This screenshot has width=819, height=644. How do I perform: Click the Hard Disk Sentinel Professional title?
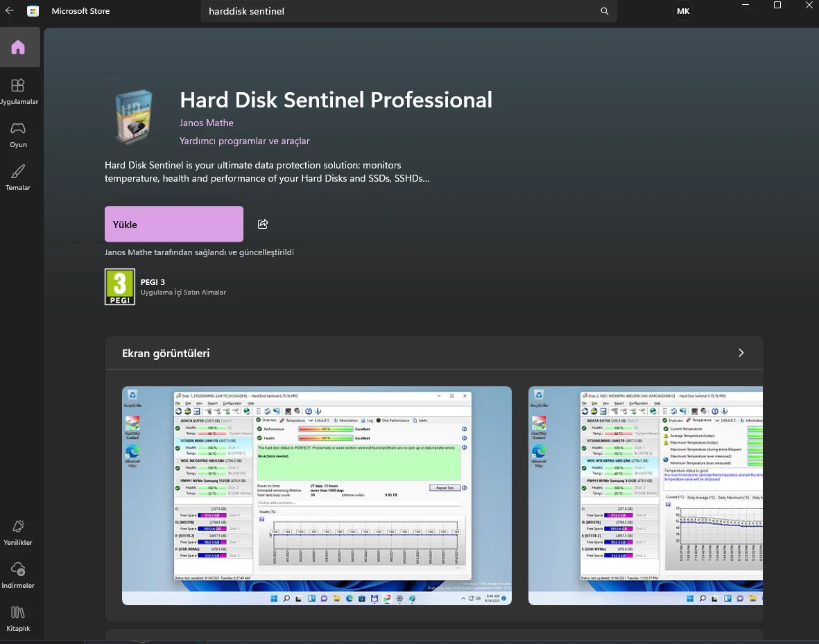pyautogui.click(x=336, y=100)
